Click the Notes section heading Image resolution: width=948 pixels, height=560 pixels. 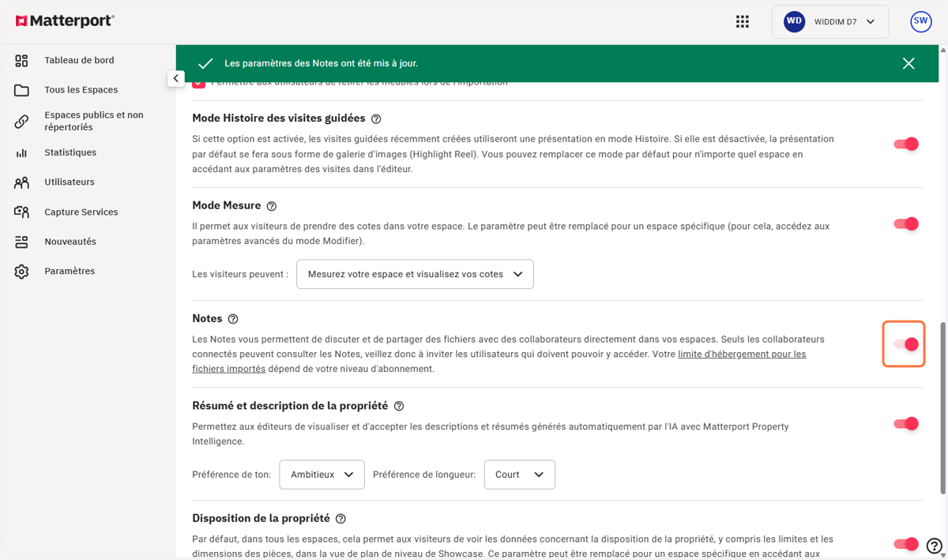[x=207, y=318]
